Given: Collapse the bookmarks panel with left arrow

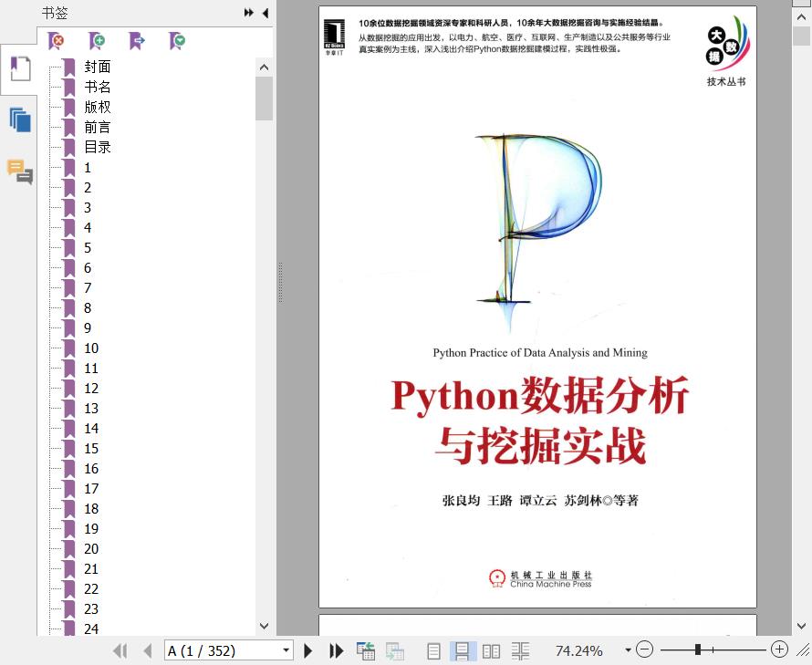Looking at the screenshot, I should coord(265,13).
